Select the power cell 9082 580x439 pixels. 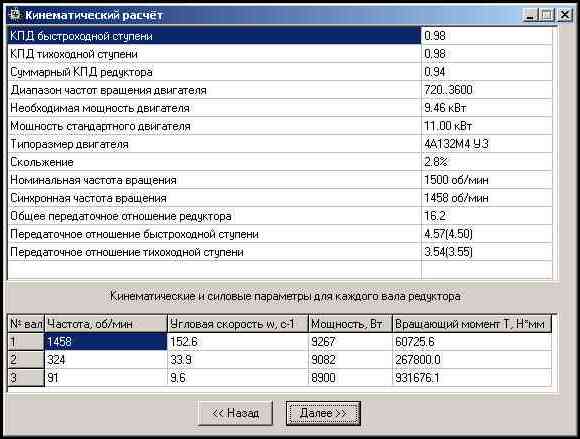click(x=350, y=359)
